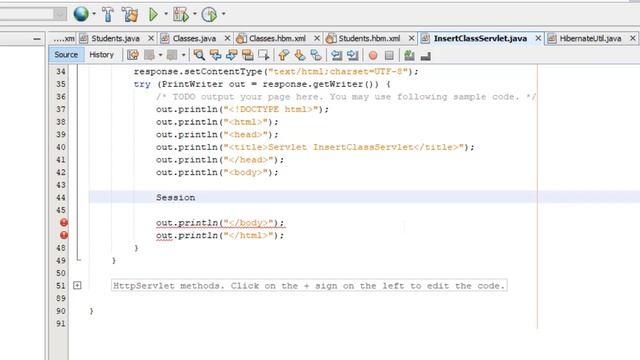Open the configuration combo box in toolbar
Viewport: 640px width, 360px height.
(33, 14)
